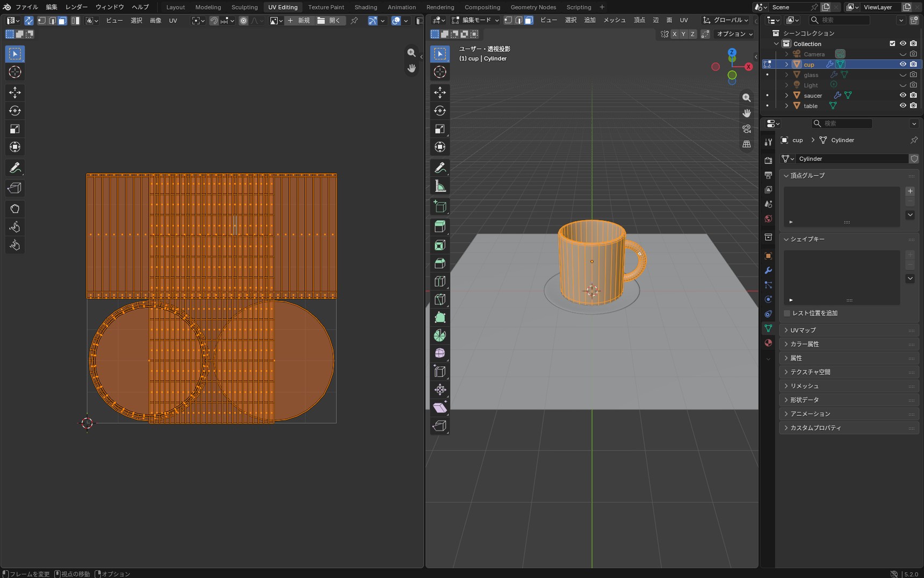Click the Cylinder mesh name field
Screen dimensions: 924x578
point(853,158)
